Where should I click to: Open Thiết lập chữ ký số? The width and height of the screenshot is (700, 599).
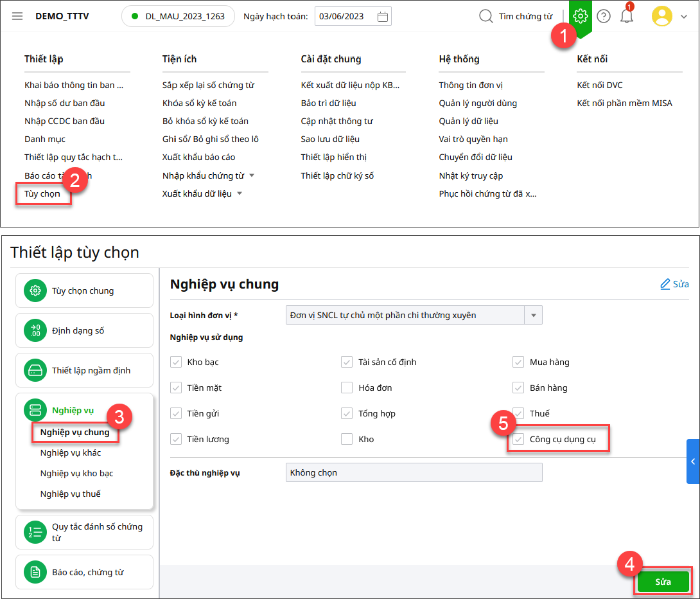coord(338,176)
